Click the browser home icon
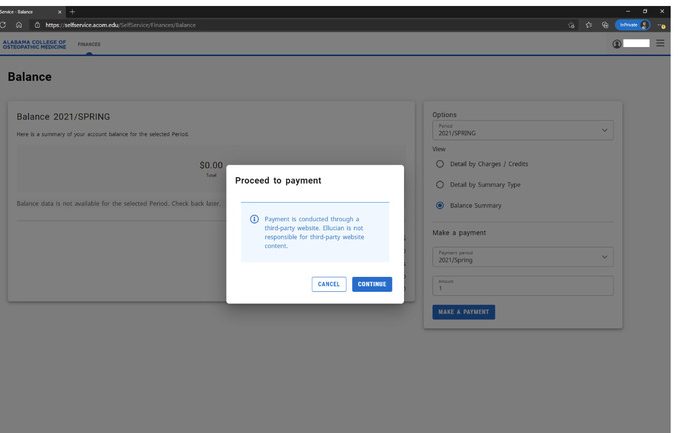The width and height of the screenshot is (700, 433). 19,25
